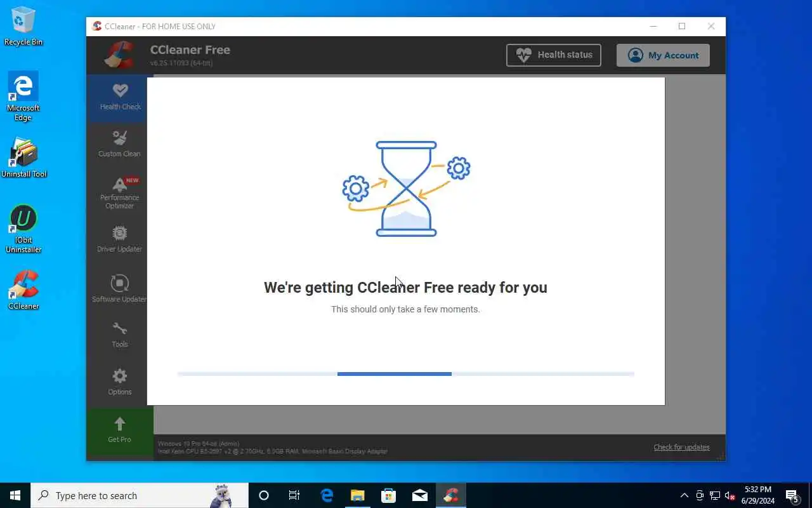Open Microsoft Store from the taskbar
The image size is (812, 508).
pos(388,495)
